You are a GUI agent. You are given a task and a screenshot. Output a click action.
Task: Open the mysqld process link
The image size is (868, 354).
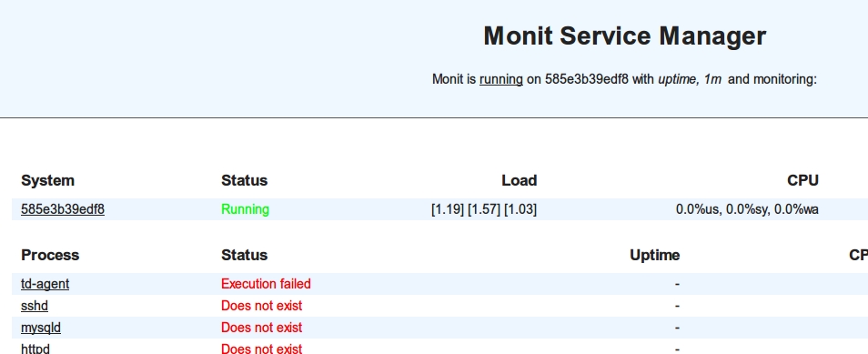(41, 328)
